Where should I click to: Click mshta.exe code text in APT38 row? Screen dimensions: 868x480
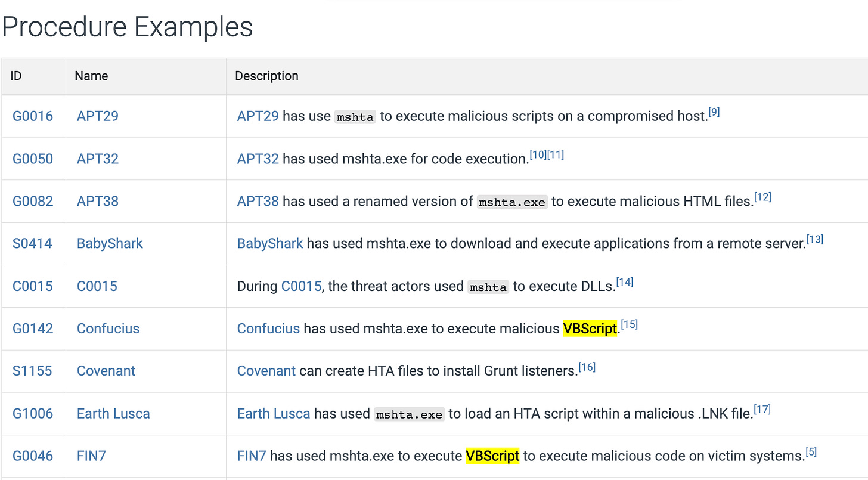pos(512,202)
